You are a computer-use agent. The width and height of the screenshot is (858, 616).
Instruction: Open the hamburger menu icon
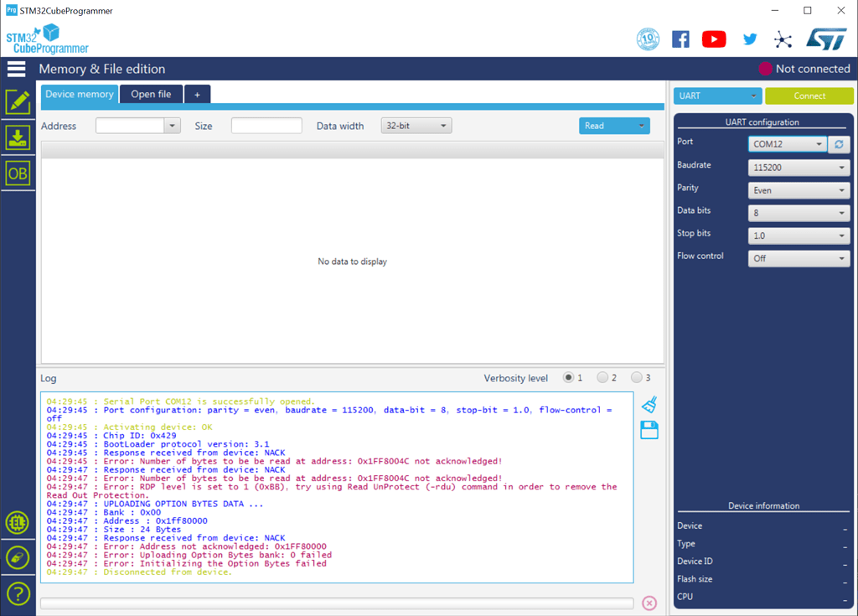[17, 69]
